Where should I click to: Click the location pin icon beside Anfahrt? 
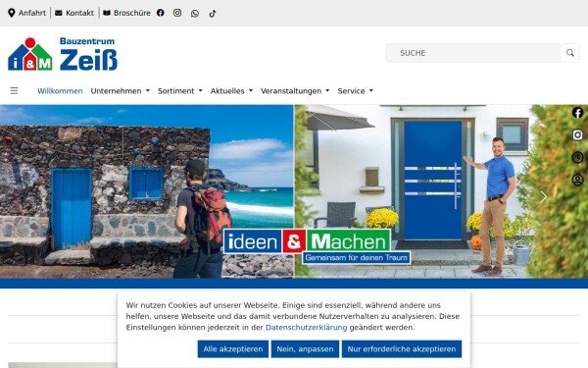click(12, 13)
